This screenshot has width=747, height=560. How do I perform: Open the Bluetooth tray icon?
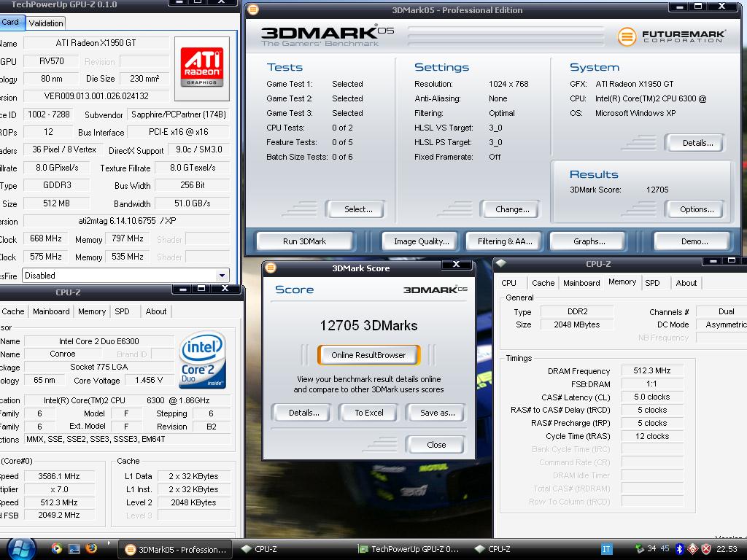coord(679,549)
